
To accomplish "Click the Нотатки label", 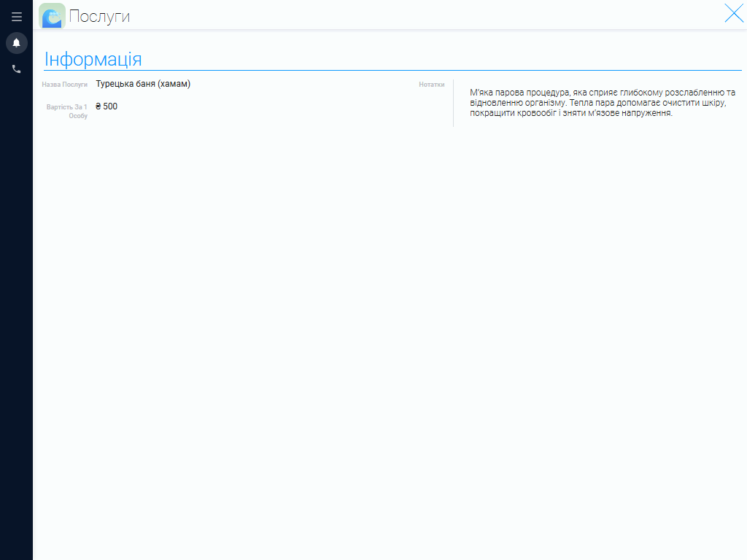I will coord(432,85).
